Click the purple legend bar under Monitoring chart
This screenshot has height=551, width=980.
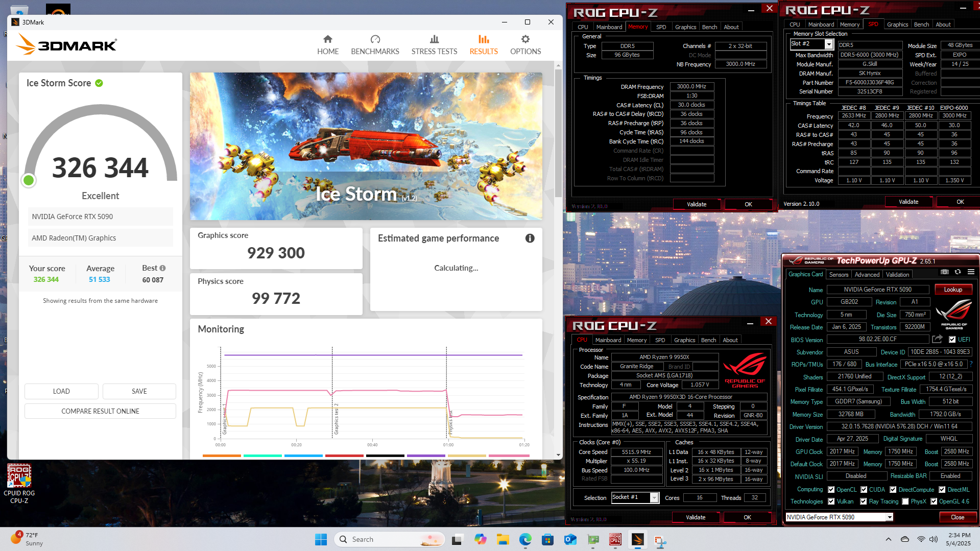[x=426, y=456]
